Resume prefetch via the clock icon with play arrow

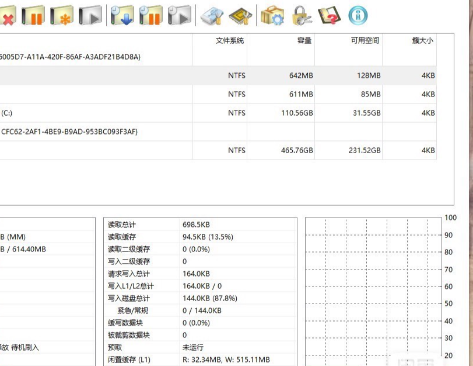[179, 16]
